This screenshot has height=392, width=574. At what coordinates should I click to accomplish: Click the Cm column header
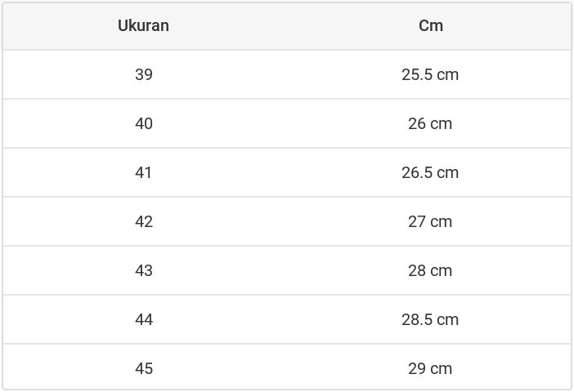(x=430, y=25)
